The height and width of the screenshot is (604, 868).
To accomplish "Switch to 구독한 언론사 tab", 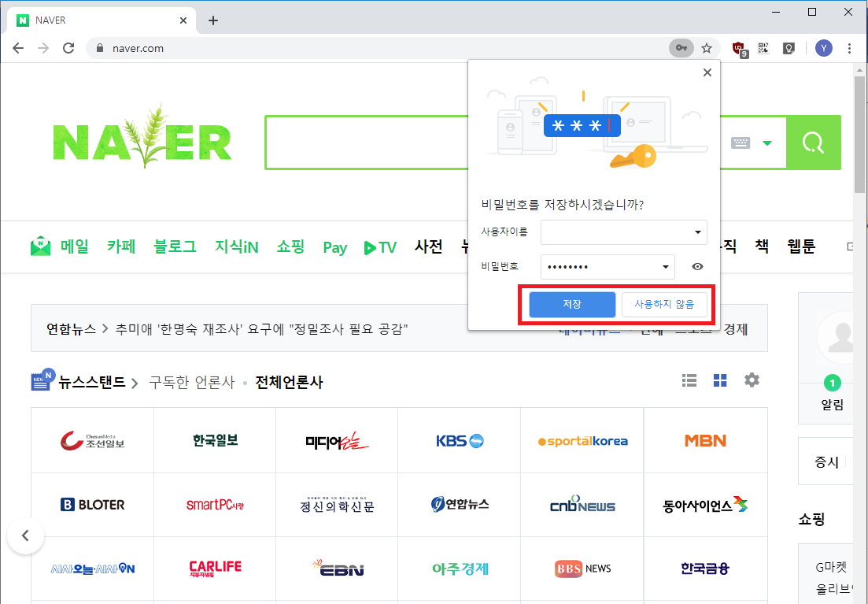I will click(x=191, y=383).
